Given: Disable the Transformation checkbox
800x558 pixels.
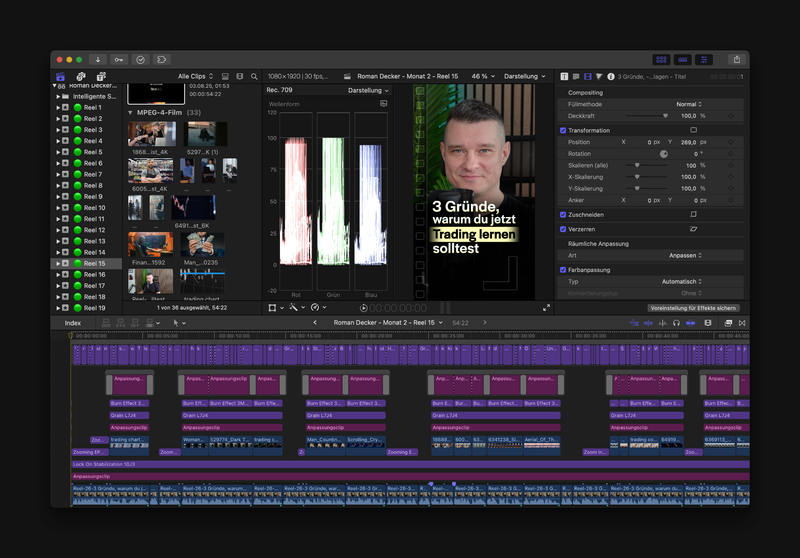Looking at the screenshot, I should tap(563, 130).
